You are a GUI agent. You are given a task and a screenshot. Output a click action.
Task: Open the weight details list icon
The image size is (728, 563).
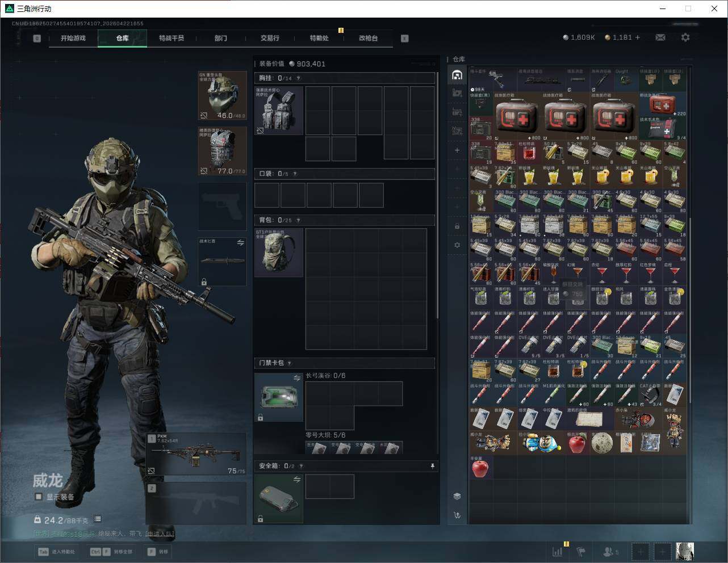click(98, 519)
